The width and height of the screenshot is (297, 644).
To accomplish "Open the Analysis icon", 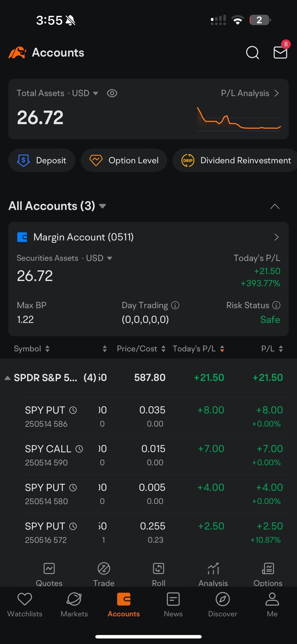I will tap(213, 569).
